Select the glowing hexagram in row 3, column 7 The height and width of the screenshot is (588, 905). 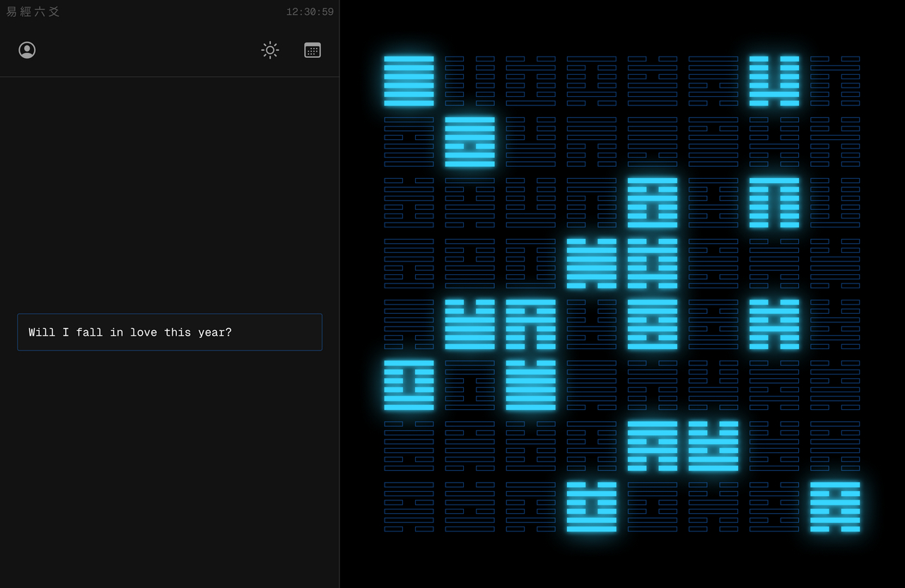(x=774, y=203)
